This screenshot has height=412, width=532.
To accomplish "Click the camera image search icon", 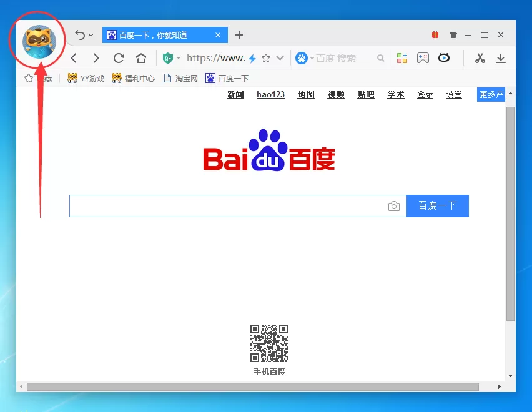I will [x=393, y=206].
